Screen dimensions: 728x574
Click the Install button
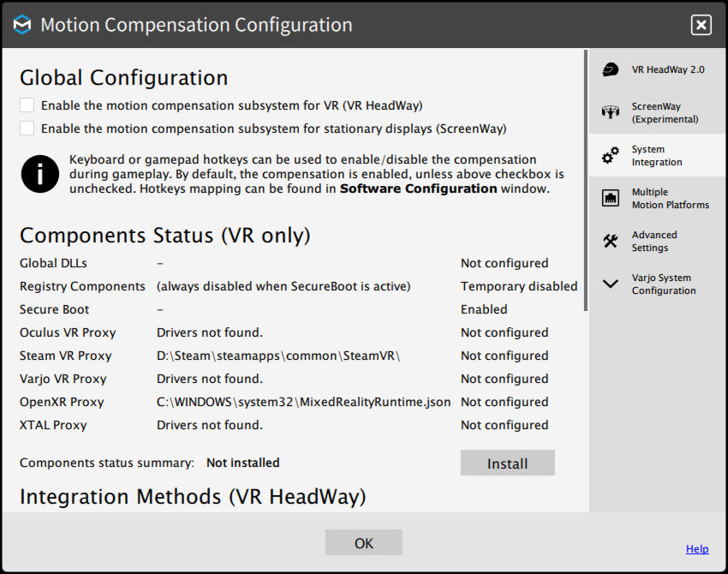pos(508,463)
